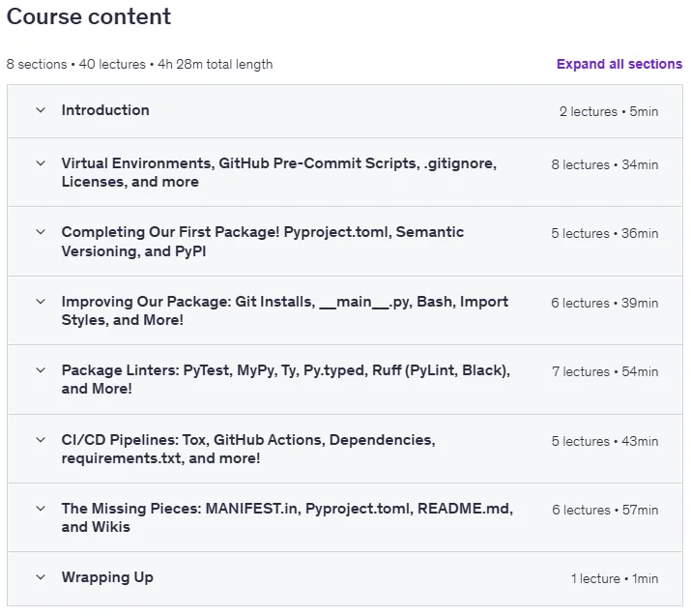Viewport: 691px width, 616px height.
Task: Click Expand all sections link
Action: [x=619, y=65]
